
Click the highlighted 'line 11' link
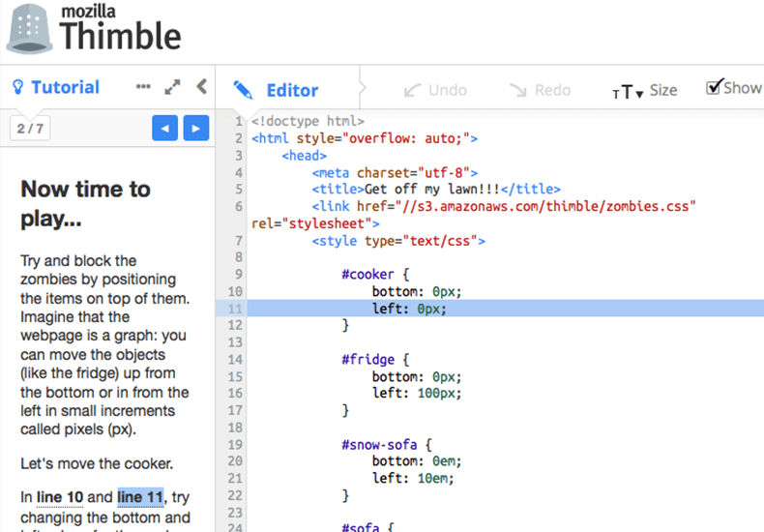pos(140,497)
